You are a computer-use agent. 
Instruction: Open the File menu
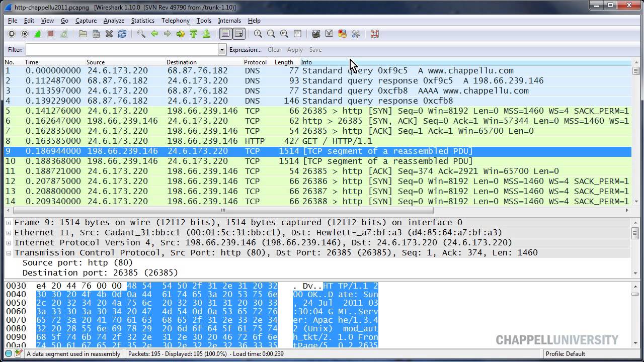pos(13,21)
